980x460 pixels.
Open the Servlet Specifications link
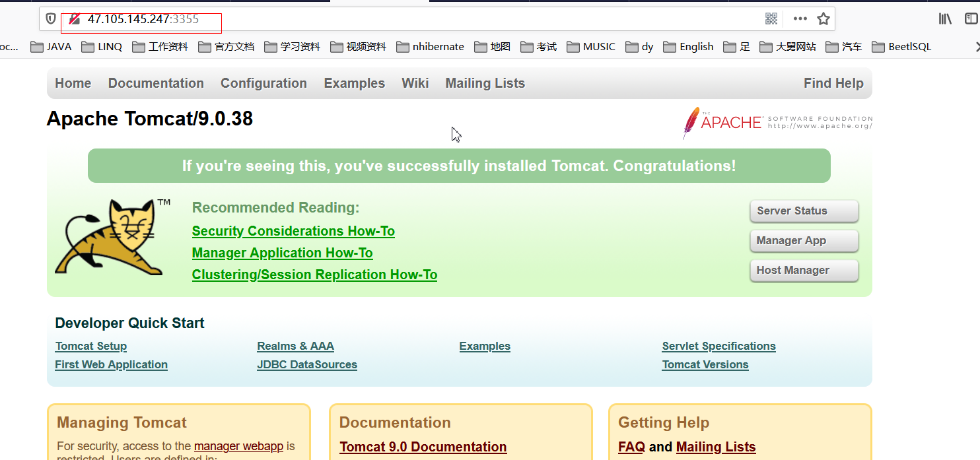pyautogui.click(x=719, y=346)
